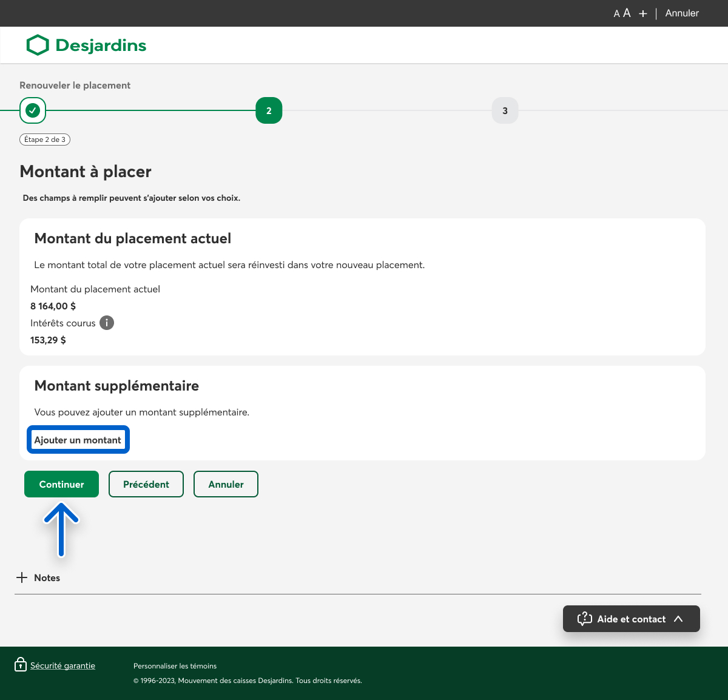Click the Desjardins hexagon logo icon
Viewport: 728px width, 700px height.
(38, 45)
